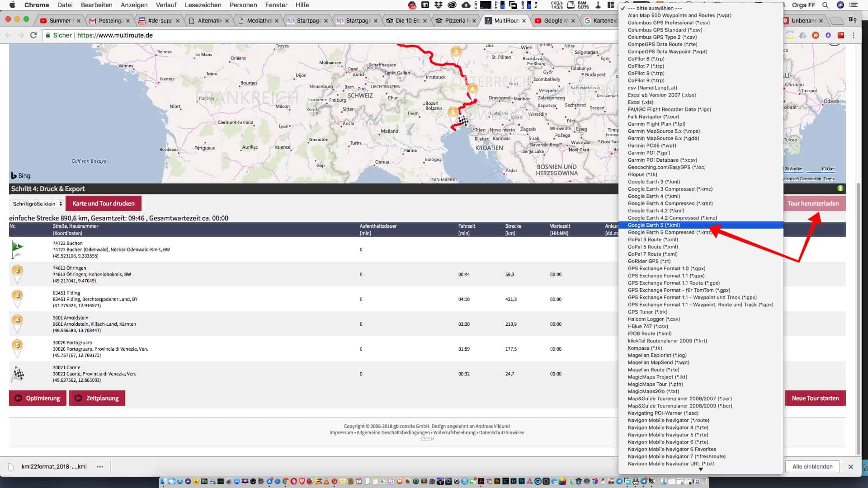Viewport: 868px width, 488px height.
Task: Click the green up-arrow icon in Schritt 4 bar
Action: tap(840, 188)
